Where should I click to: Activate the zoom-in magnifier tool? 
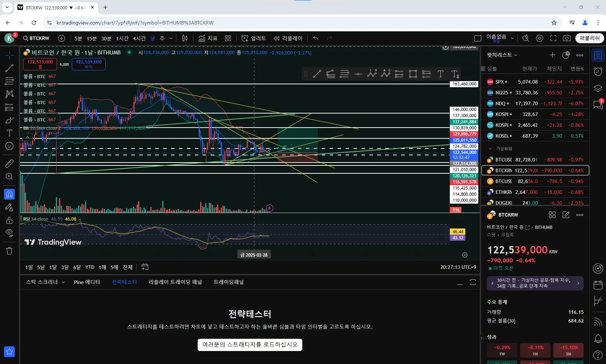coord(9,177)
